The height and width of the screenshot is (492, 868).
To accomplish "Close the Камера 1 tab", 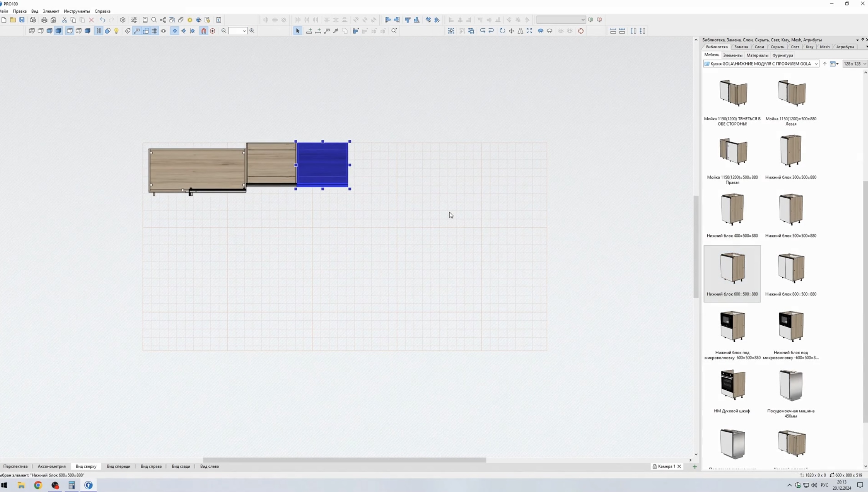I will tap(679, 466).
